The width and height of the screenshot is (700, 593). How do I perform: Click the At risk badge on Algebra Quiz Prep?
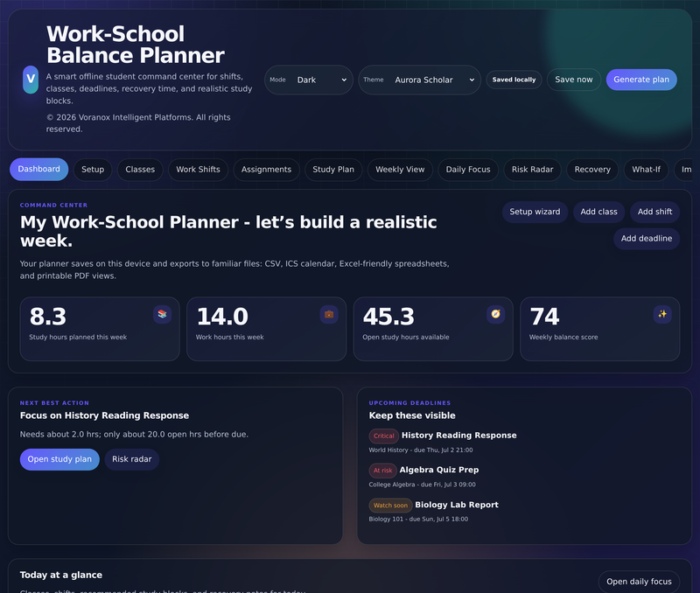click(x=382, y=471)
